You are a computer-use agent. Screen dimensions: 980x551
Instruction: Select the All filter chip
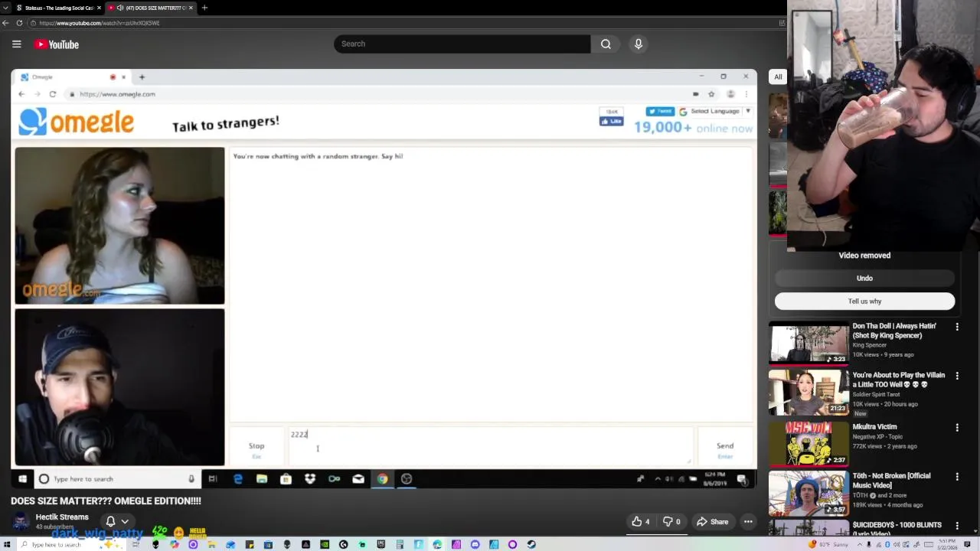coord(778,77)
